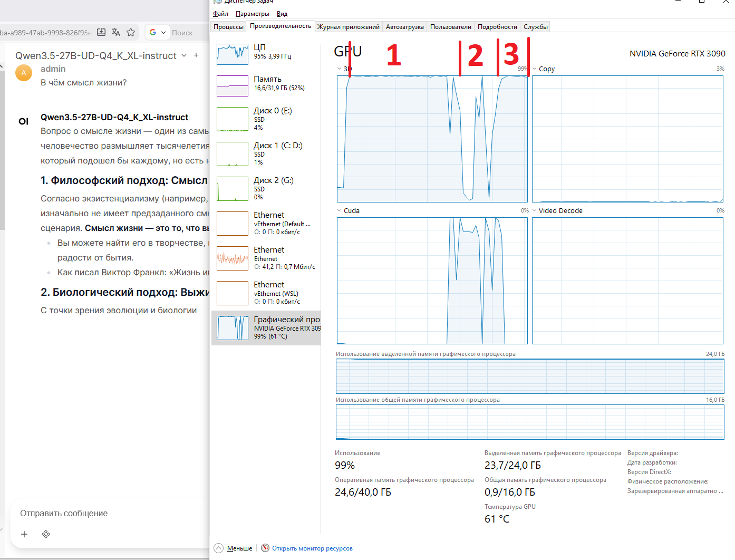Open the integrations icon below message box

click(x=46, y=534)
